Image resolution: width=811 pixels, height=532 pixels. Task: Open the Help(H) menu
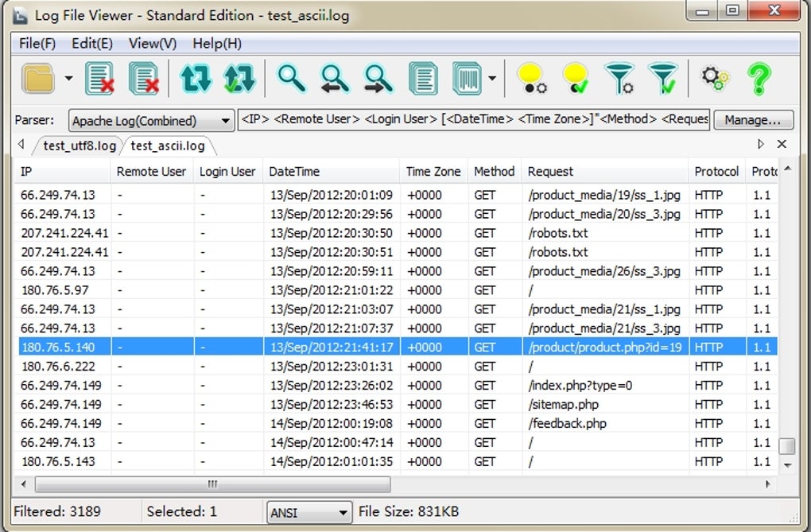(x=217, y=44)
